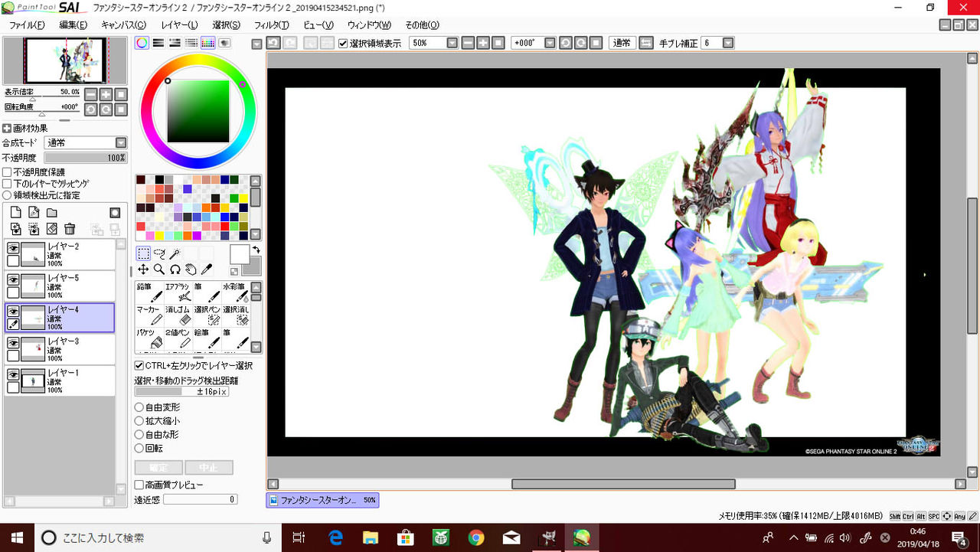Open the ウィンドウ menu
Screen dimensions: 980x552
[x=369, y=25]
